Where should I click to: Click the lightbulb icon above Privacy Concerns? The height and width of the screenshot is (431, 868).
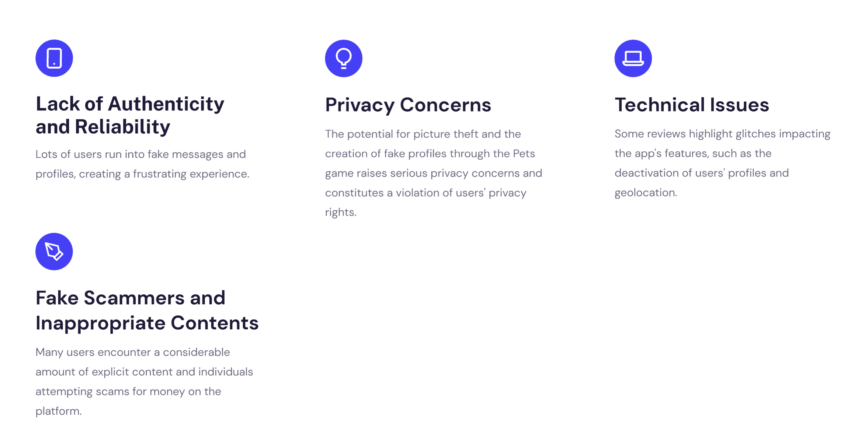(x=344, y=59)
